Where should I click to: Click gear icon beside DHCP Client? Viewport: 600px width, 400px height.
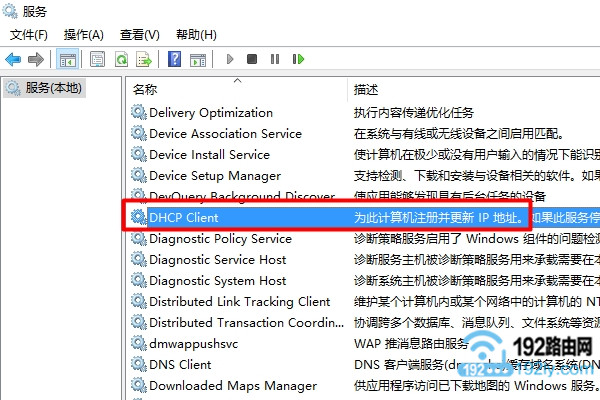[x=139, y=217]
